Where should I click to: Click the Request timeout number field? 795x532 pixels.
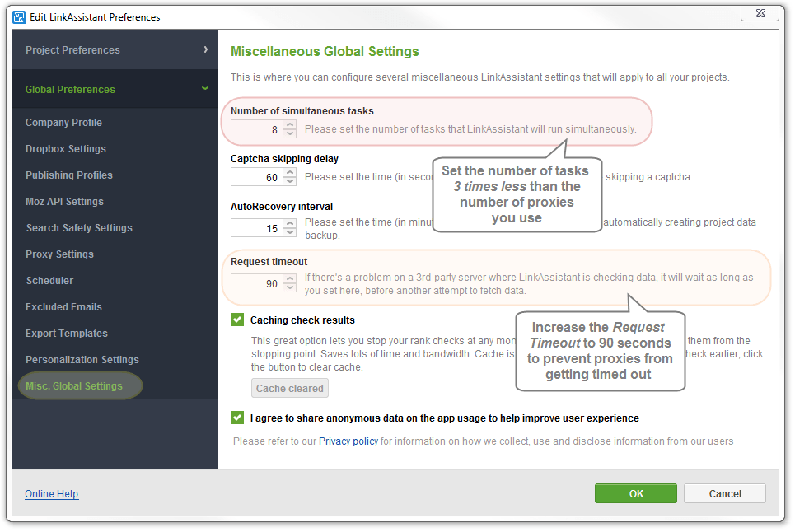(x=258, y=282)
